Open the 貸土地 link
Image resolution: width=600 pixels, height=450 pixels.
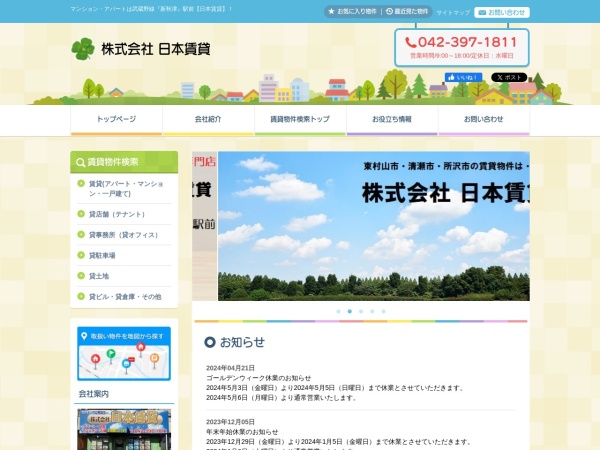pos(99,276)
